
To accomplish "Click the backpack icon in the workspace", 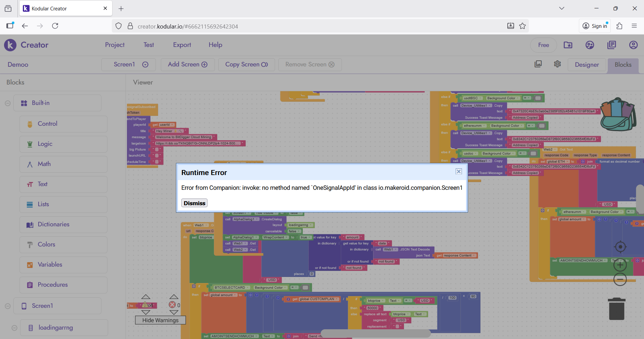I will [618, 114].
